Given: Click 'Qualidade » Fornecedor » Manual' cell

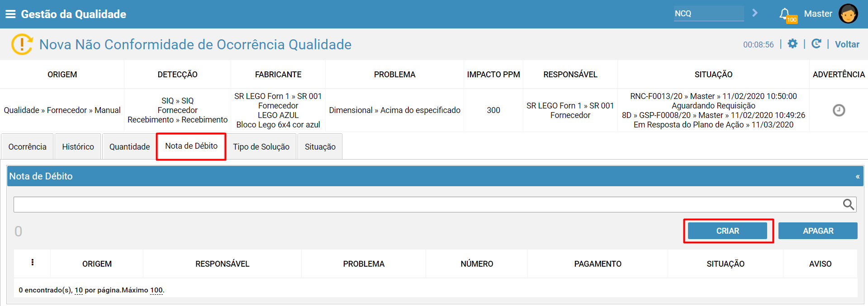Looking at the screenshot, I should point(62,110).
